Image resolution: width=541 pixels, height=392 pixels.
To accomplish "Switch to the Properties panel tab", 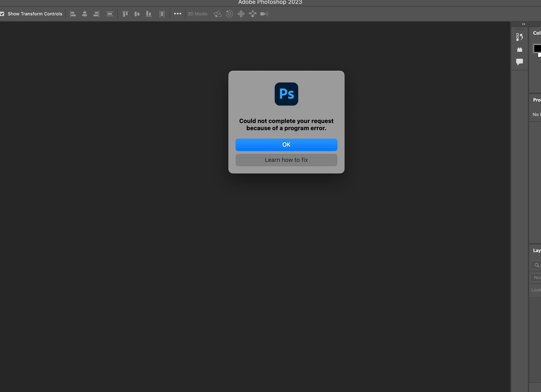I will 537,100.
